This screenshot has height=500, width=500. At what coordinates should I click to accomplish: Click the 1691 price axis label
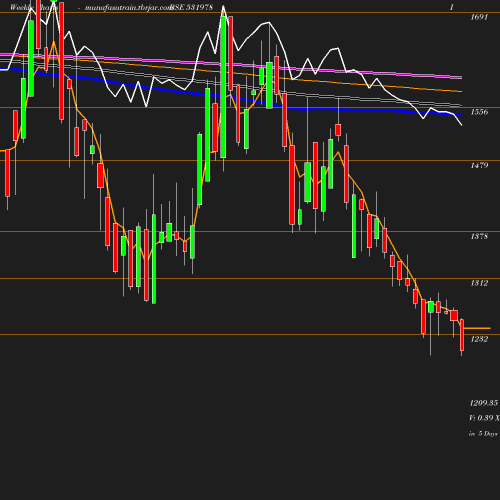pos(479,17)
